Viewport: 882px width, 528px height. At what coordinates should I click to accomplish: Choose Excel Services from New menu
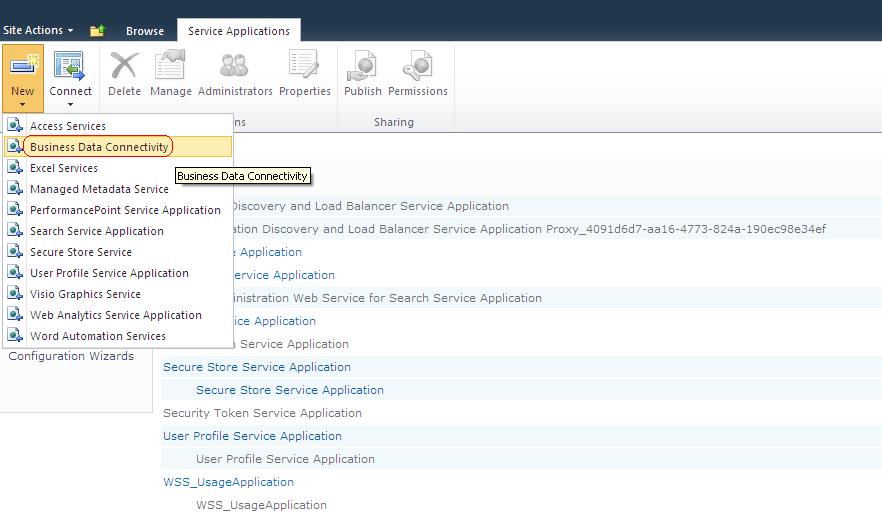click(118, 168)
